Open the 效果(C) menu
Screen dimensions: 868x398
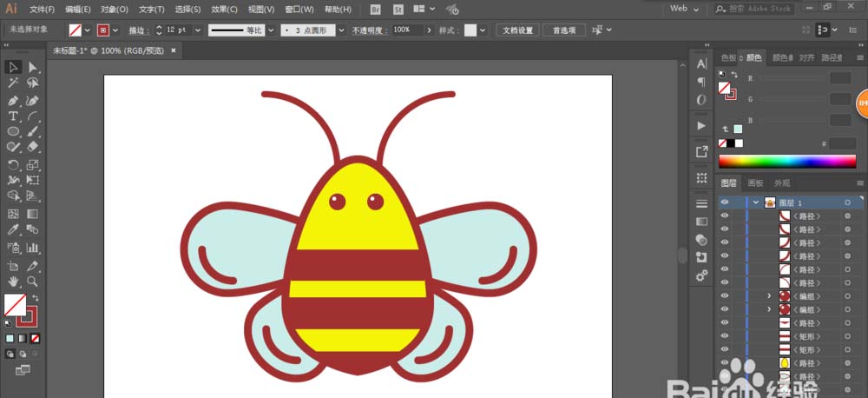tap(224, 10)
